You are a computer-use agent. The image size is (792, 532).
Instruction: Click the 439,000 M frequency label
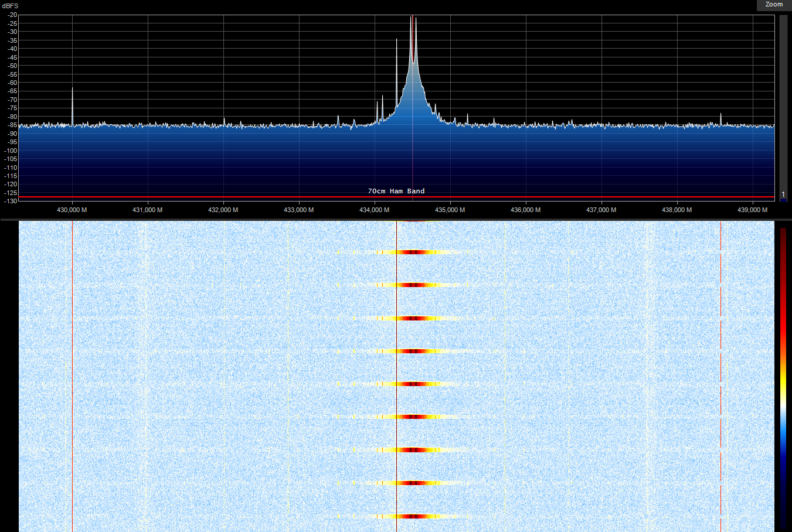tap(753, 210)
